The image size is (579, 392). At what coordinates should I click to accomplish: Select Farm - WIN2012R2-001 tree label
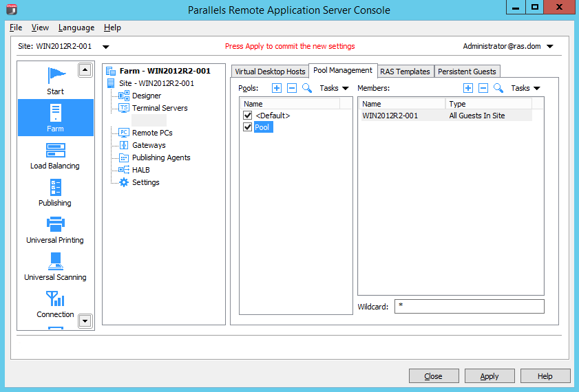pos(165,71)
